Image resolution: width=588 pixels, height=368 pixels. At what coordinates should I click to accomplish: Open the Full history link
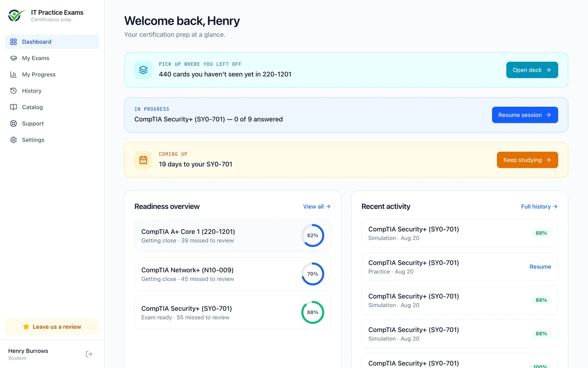coord(539,206)
